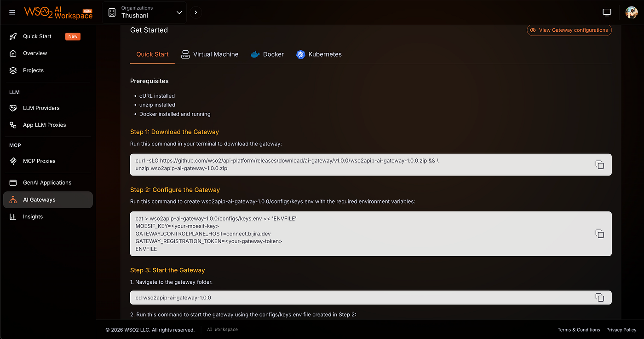644x339 pixels.
Task: Click the Projects layers icon
Action: click(13, 70)
